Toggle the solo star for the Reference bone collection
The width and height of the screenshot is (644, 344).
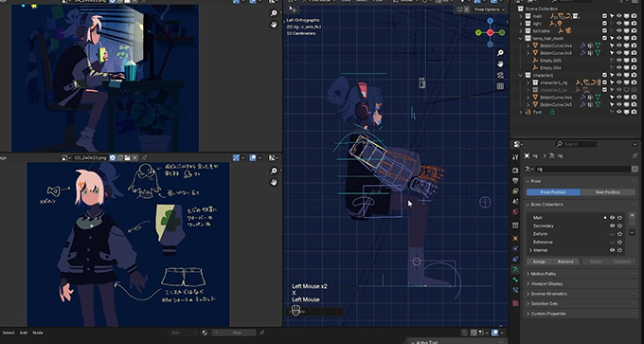coord(619,242)
